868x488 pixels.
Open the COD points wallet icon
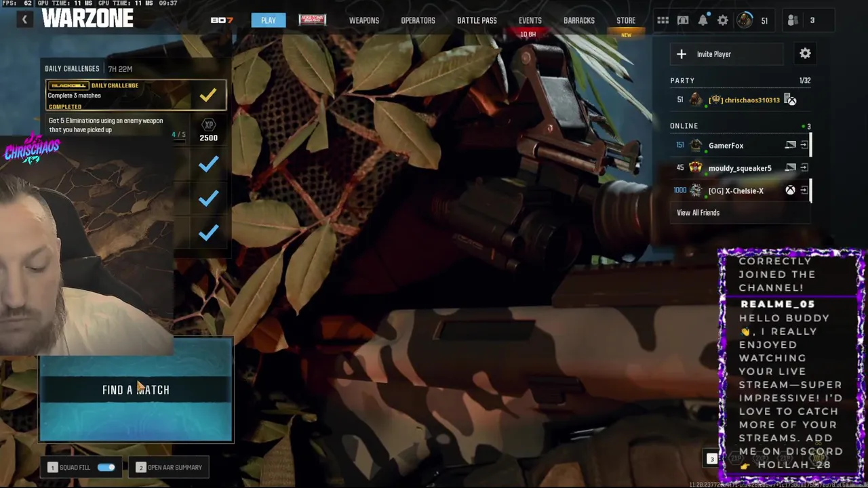[x=683, y=20]
